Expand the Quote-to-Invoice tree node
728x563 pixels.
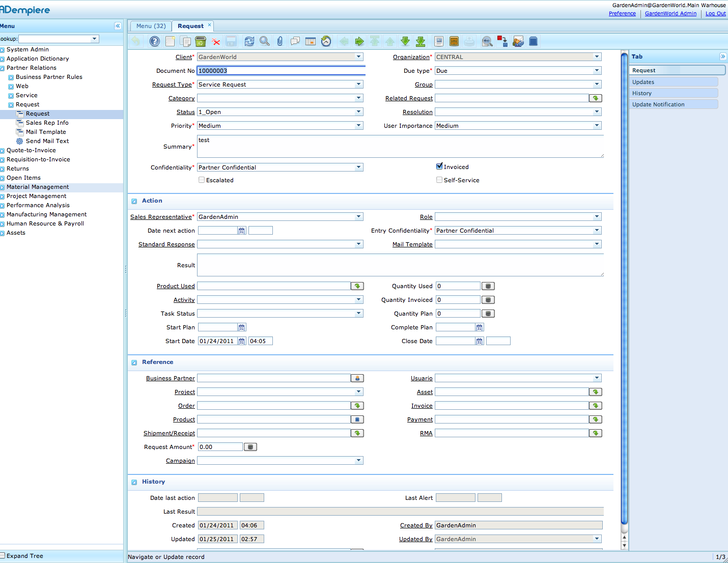[3, 151]
